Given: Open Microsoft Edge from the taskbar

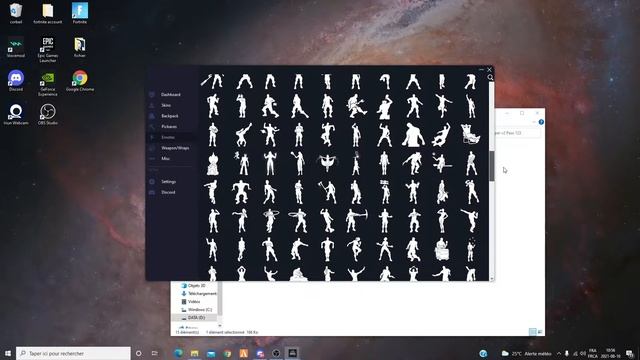Looking at the screenshot, I should point(178,353).
